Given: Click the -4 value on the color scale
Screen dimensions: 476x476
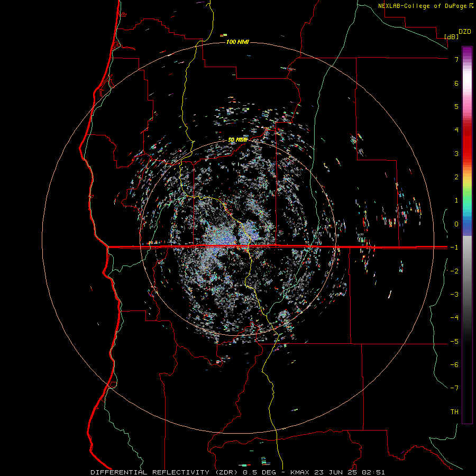Looking at the screenshot, I should (x=454, y=318).
